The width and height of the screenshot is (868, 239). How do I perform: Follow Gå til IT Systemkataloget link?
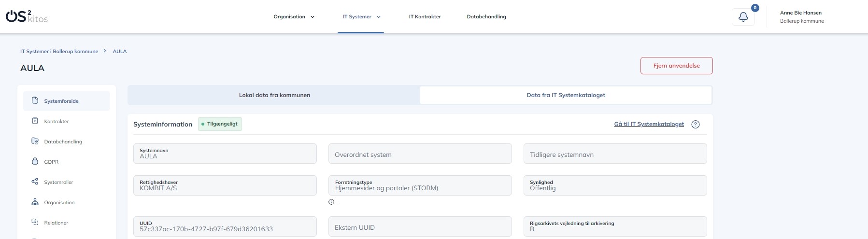tap(649, 124)
